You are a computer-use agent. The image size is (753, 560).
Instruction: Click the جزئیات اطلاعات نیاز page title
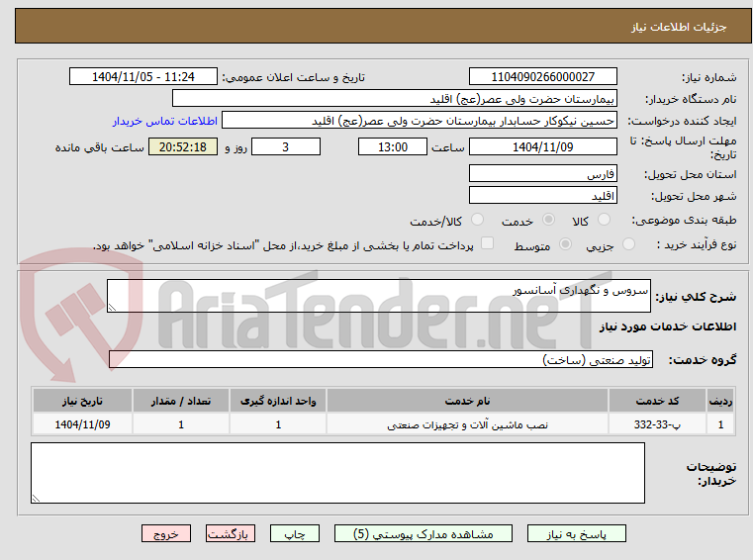click(678, 27)
